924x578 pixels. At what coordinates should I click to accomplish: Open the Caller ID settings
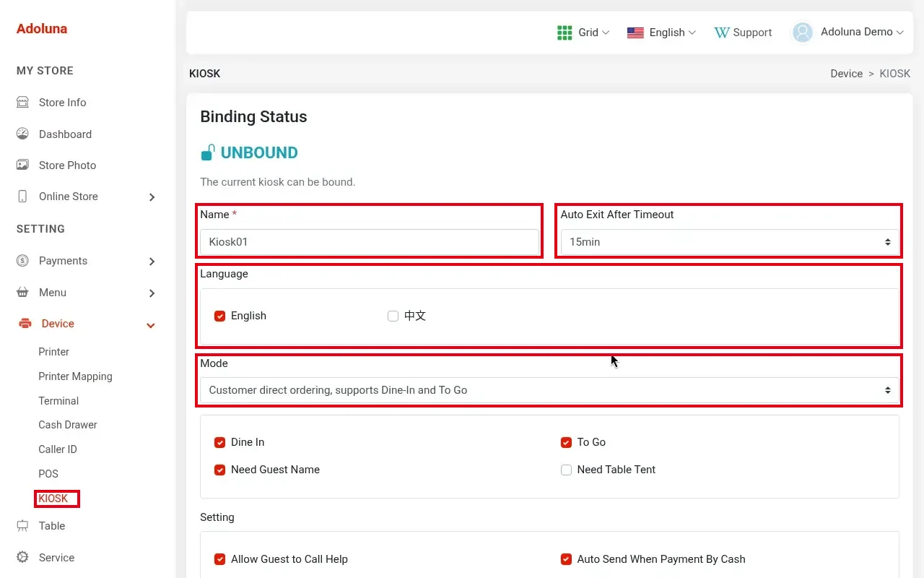[x=58, y=449]
